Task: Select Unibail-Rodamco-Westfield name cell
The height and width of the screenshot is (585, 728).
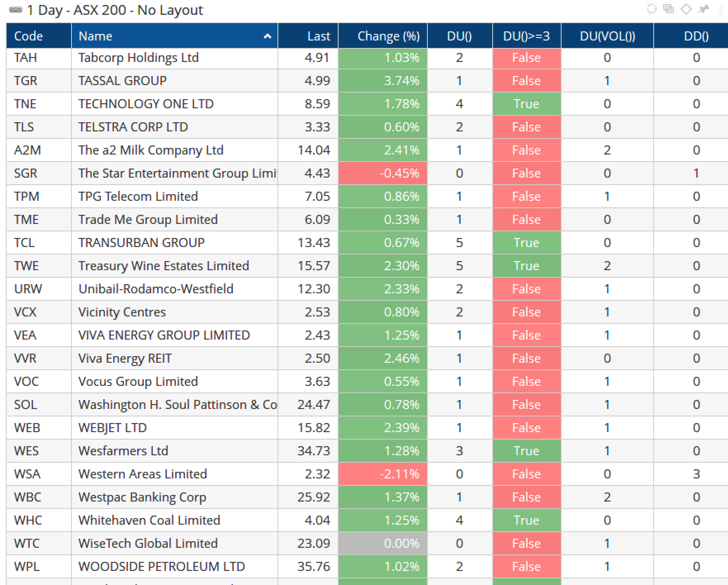Action: coord(175,289)
